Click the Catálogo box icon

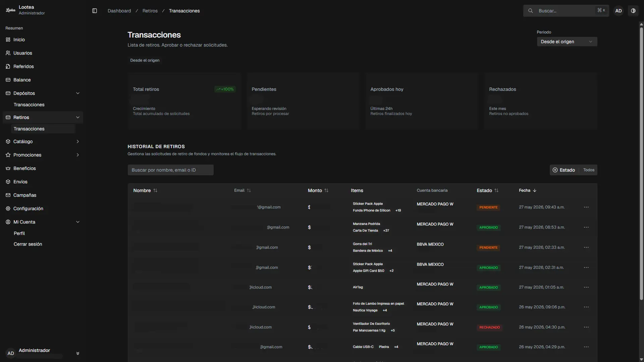8,141
